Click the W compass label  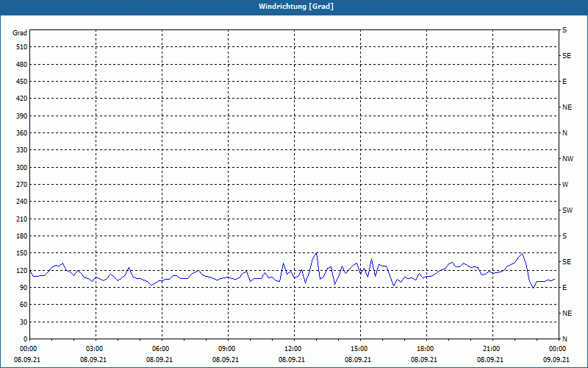565,185
